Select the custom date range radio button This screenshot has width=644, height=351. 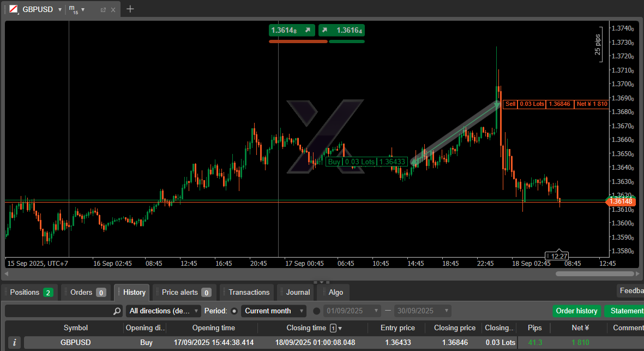pyautogui.click(x=317, y=311)
